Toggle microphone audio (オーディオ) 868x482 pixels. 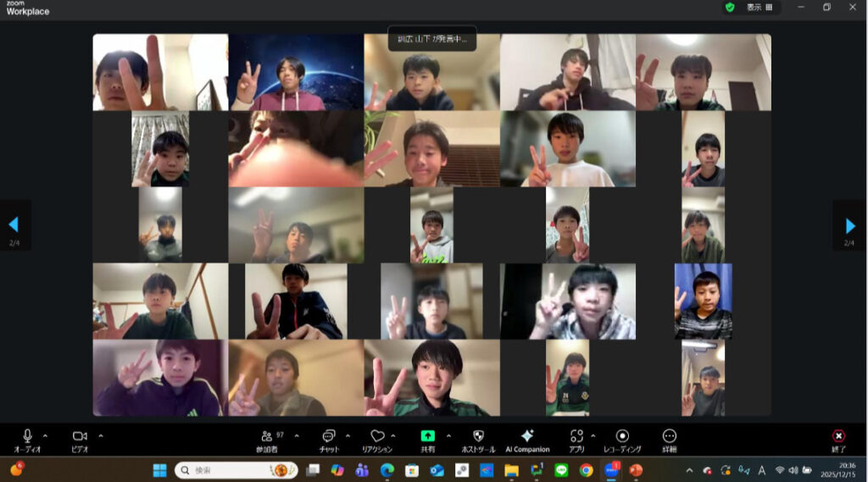point(27,437)
